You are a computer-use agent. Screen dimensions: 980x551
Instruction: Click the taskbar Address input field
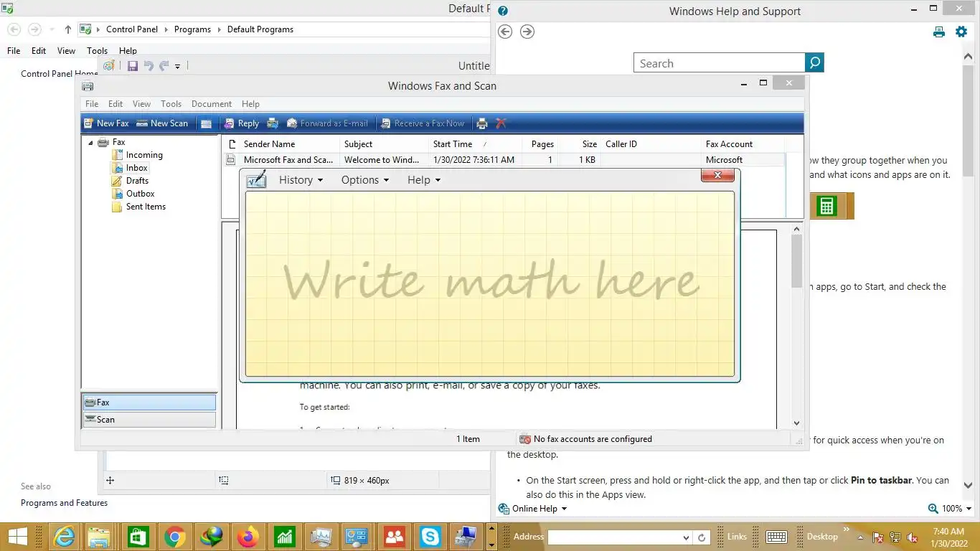tap(615, 537)
